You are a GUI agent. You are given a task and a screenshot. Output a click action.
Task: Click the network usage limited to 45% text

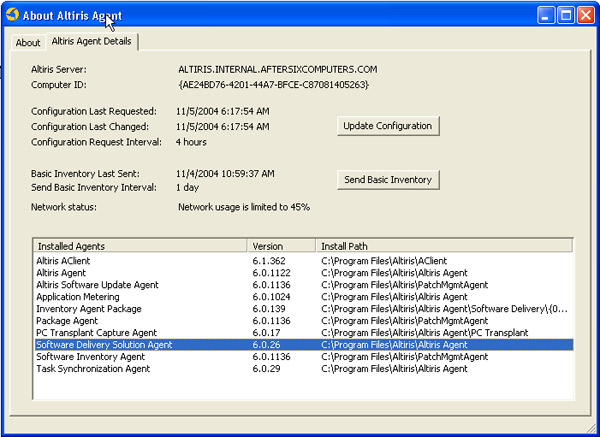244,207
